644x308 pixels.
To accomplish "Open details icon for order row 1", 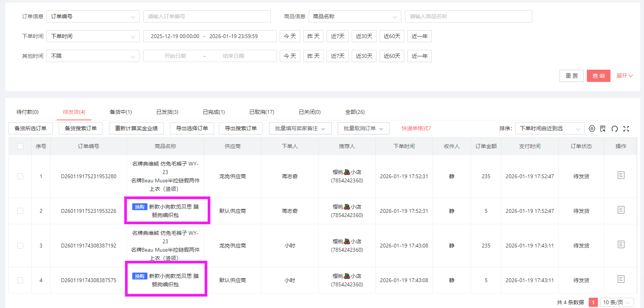I will coord(621,175).
